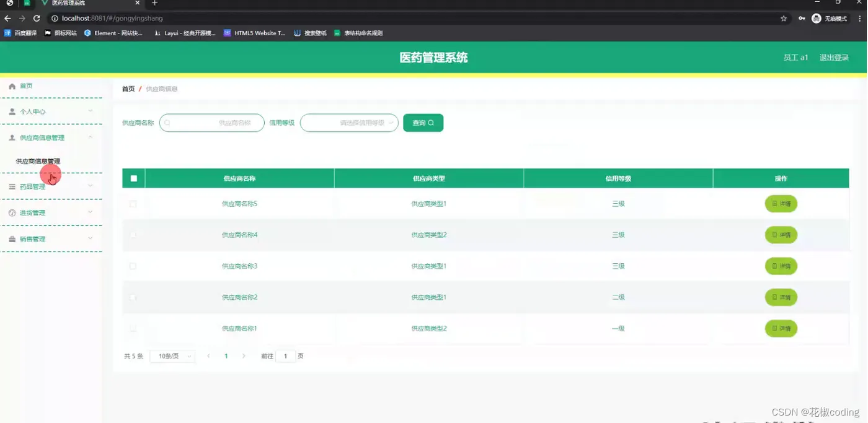The image size is (868, 423).
Task: Open the HTML5 Website T... bookmark
Action: [255, 33]
